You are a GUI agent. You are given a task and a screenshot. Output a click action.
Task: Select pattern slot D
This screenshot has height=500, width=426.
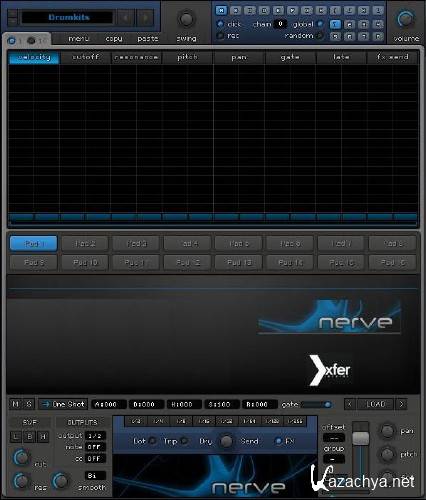tap(264, 10)
